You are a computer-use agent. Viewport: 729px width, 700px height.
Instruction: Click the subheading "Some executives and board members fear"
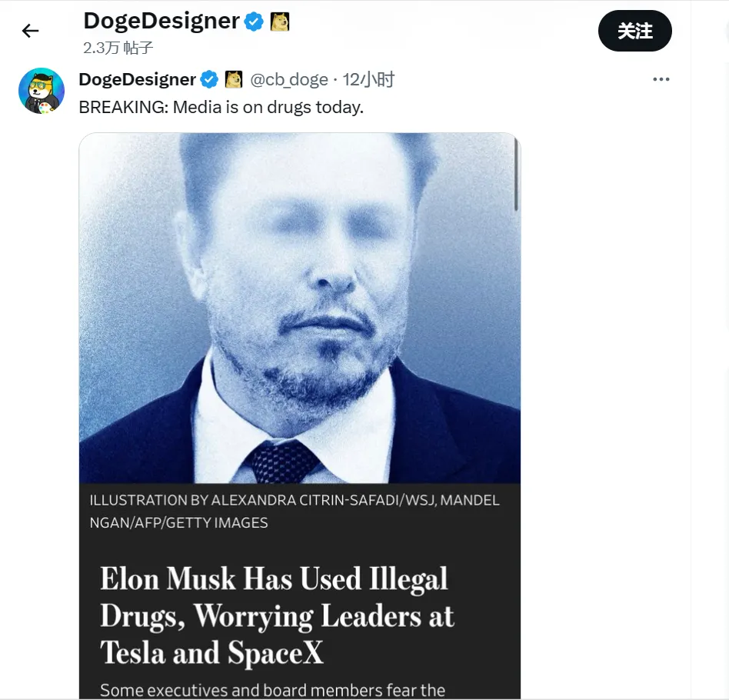pyautogui.click(x=272, y=690)
